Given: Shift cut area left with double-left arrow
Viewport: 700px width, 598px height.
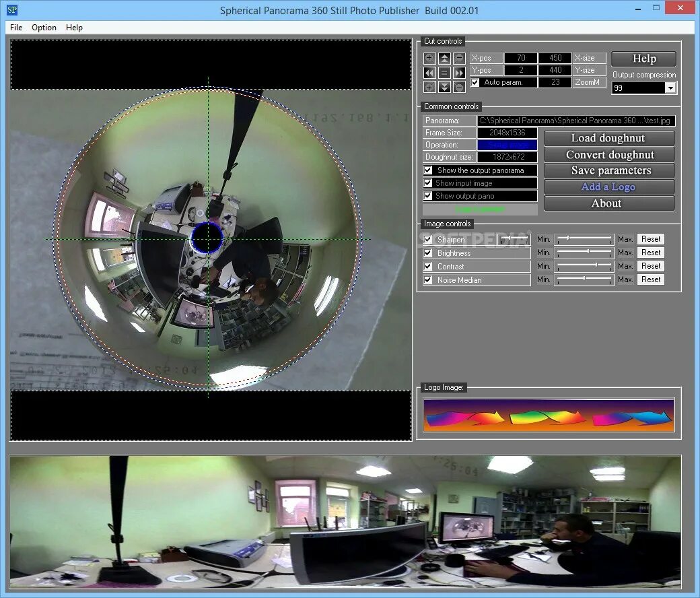Looking at the screenshot, I should (429, 73).
